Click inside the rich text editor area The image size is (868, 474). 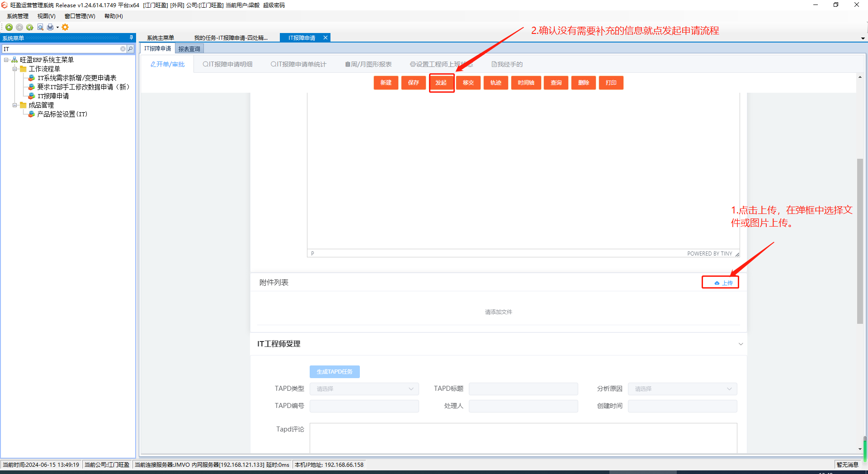(x=523, y=171)
